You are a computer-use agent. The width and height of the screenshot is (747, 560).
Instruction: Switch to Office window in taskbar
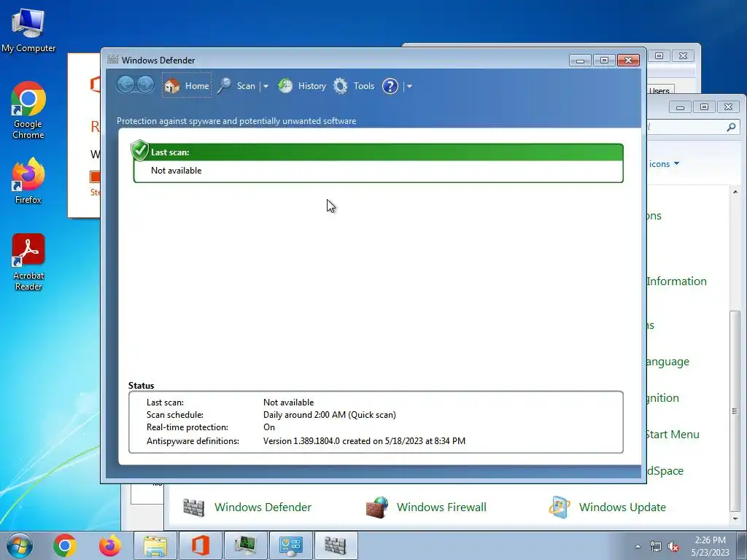click(x=201, y=545)
